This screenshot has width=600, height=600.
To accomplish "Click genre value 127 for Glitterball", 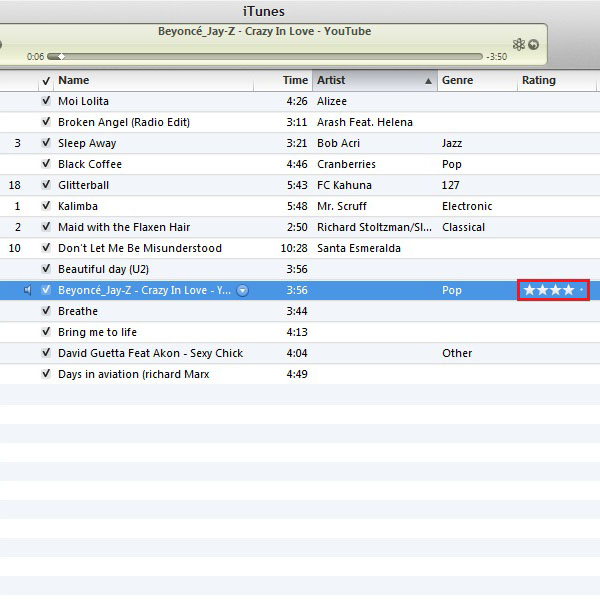I will point(450,185).
